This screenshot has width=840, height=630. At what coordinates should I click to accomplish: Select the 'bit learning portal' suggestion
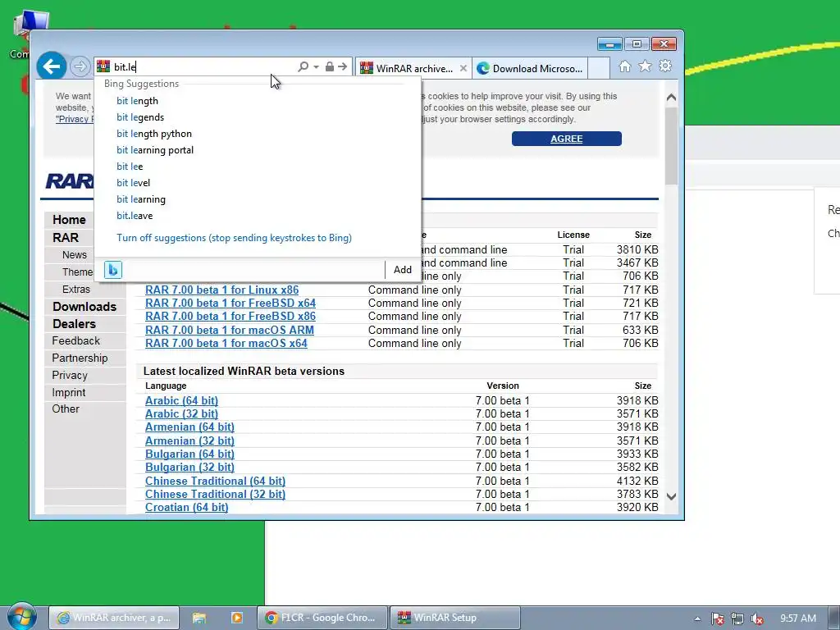(155, 150)
